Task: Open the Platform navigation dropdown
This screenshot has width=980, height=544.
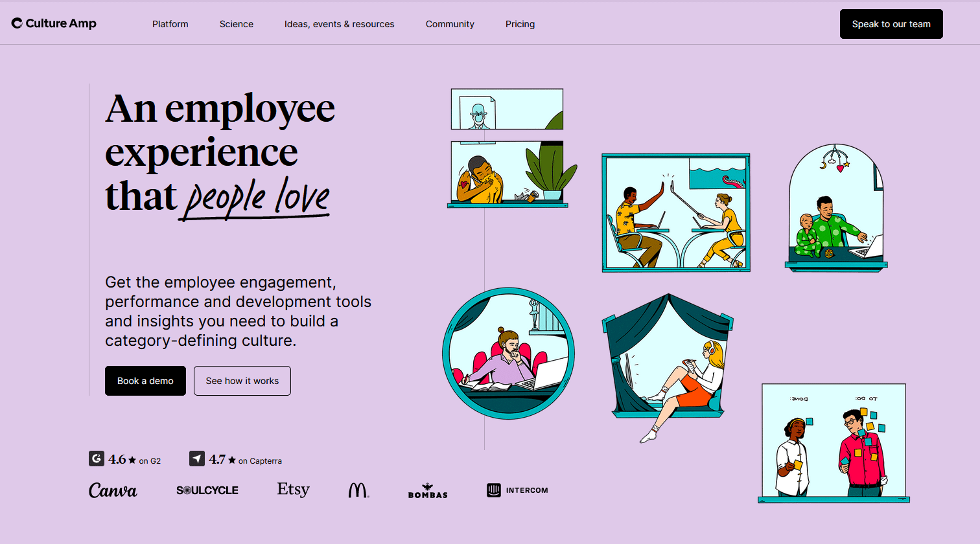Action: (x=170, y=24)
